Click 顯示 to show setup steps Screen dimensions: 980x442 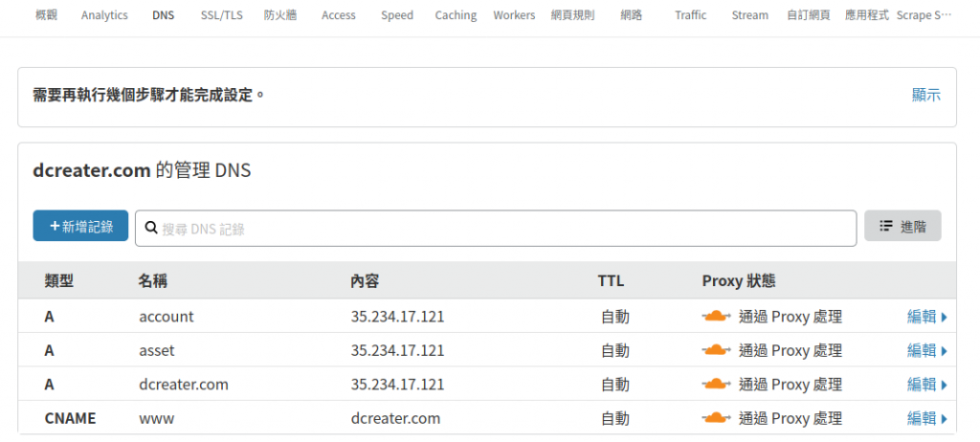[x=926, y=95]
